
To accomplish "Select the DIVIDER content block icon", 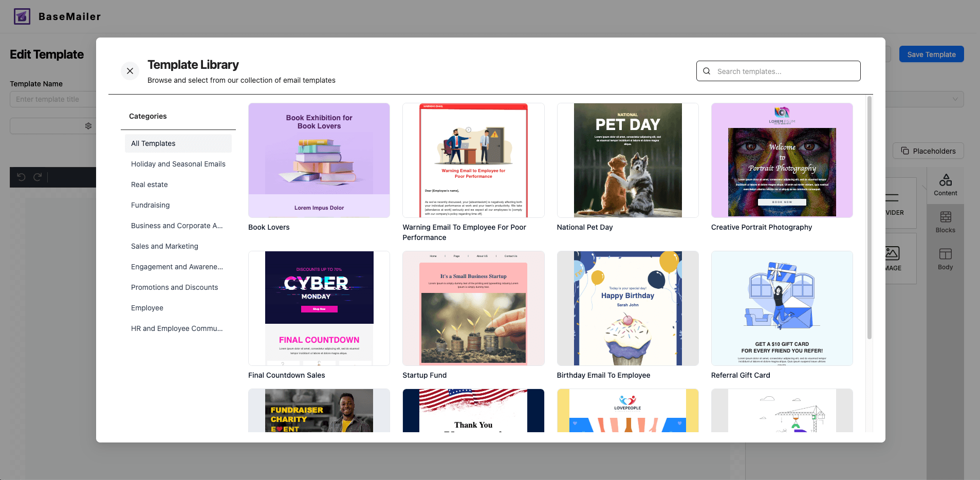I will click(893, 197).
